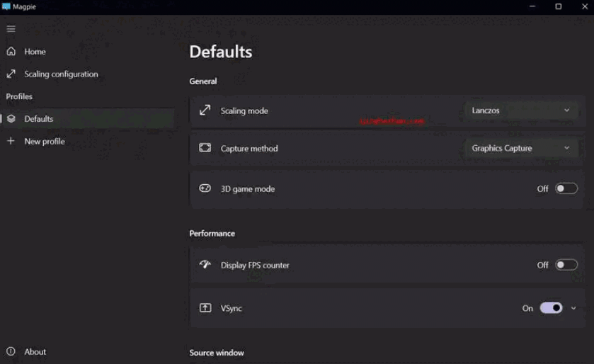Screen dimensions: 594x364
Task: Click the hamburger navigation menu icon
Action: (11, 29)
